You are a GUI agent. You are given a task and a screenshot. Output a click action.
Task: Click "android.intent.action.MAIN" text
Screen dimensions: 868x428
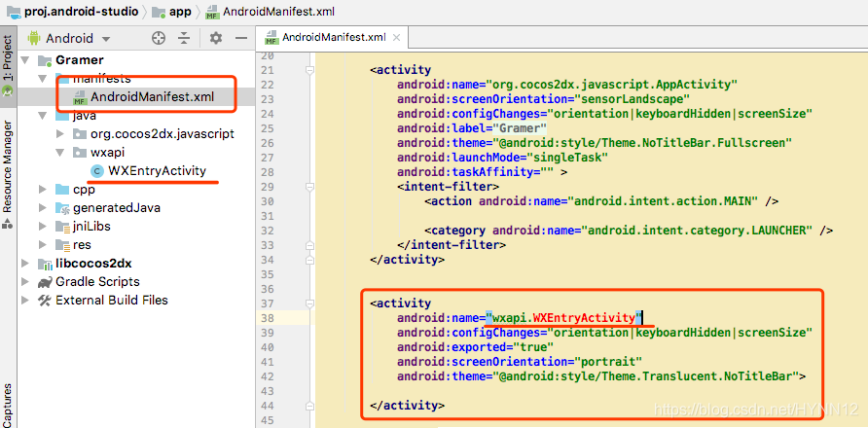(x=664, y=201)
